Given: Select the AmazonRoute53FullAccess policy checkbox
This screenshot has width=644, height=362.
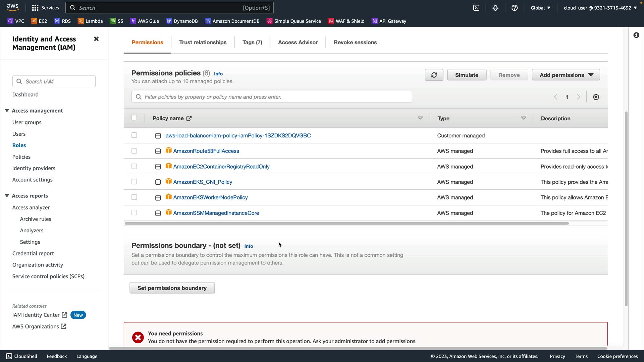Looking at the screenshot, I should (134, 151).
